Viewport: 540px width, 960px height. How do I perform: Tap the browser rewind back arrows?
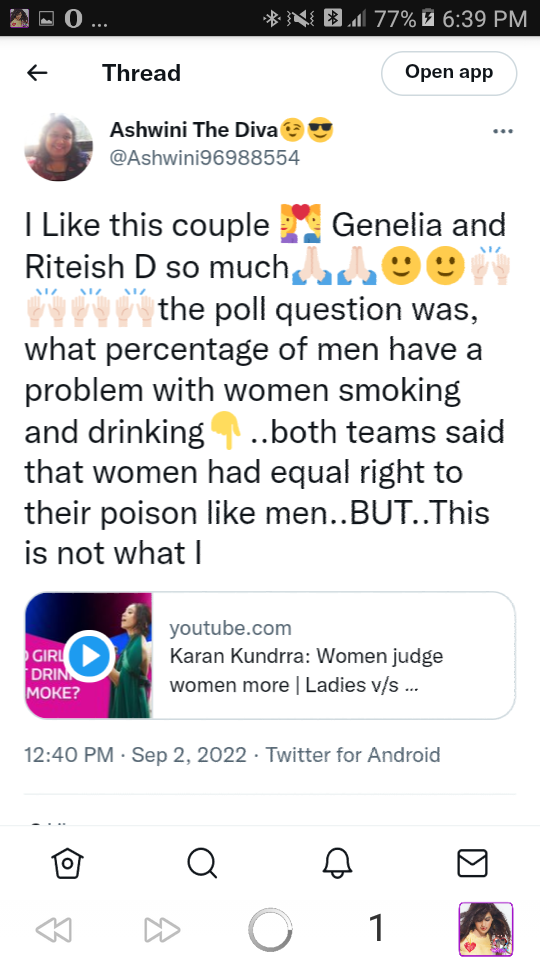(54, 931)
